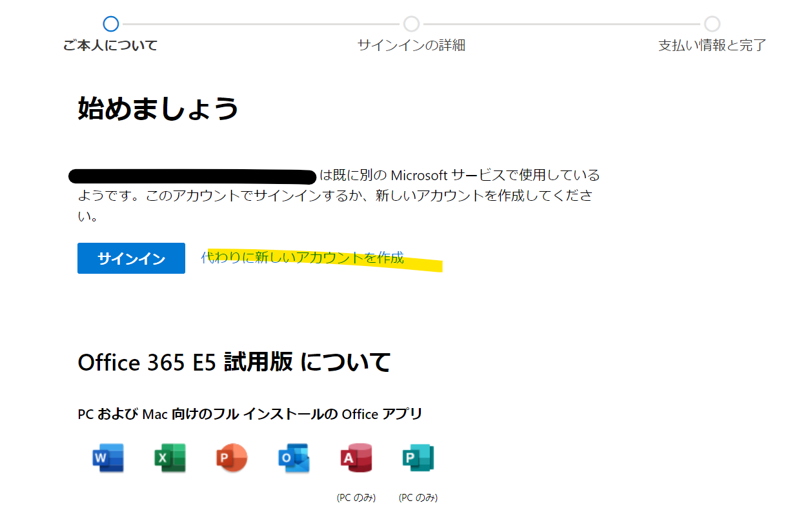Select the PowerPoint app icon
This screenshot has height=512, width=812.
(x=232, y=458)
